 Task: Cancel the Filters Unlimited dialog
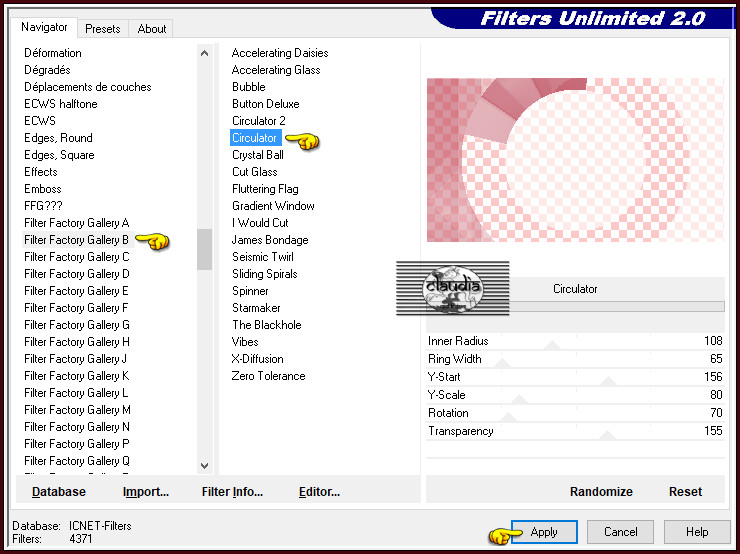click(621, 532)
